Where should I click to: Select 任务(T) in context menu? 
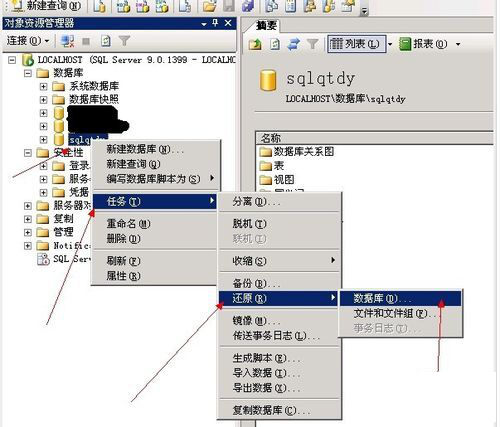tap(155, 201)
